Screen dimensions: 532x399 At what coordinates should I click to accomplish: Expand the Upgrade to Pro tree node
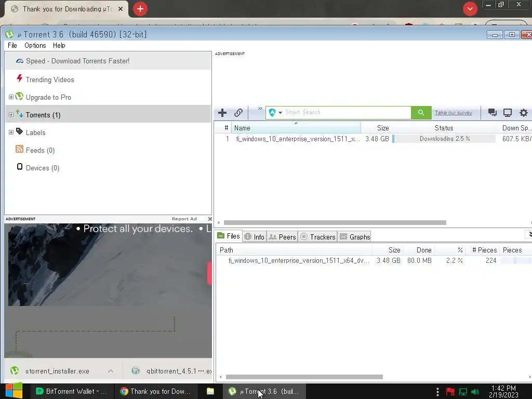(x=11, y=97)
